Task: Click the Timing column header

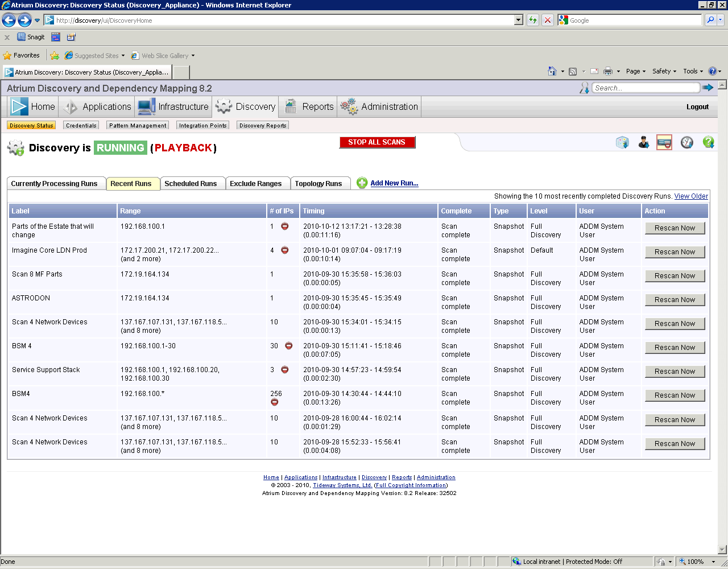Action: point(368,211)
